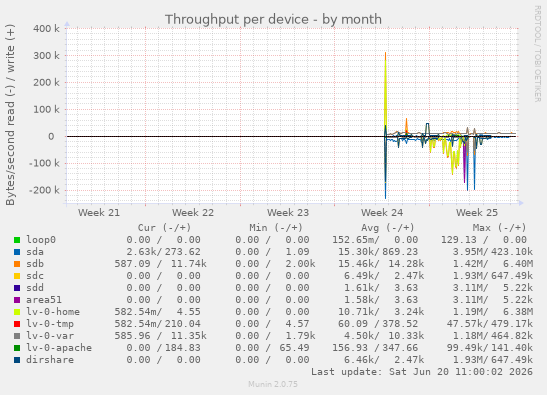Screen dimensions: 547x395
Task: Click the Max (-/+) column header
Action: 499,228
